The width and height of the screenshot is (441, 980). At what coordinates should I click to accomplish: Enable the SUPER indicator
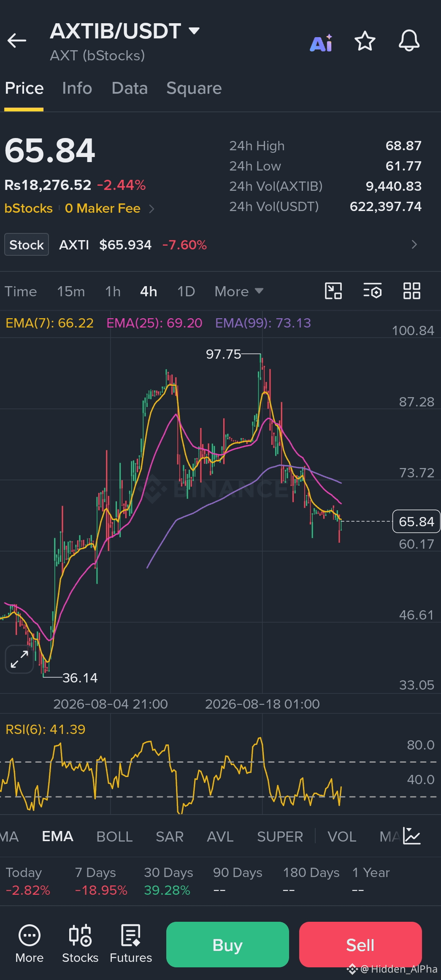[x=280, y=837]
